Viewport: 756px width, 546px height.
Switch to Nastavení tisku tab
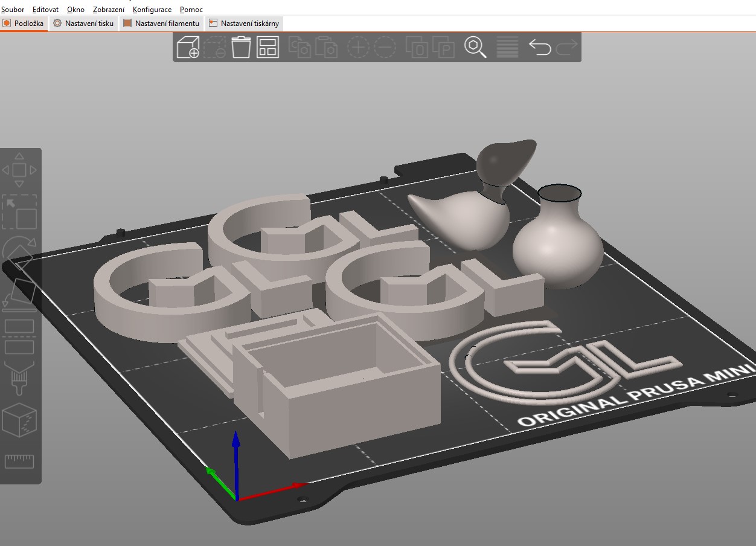tap(83, 24)
